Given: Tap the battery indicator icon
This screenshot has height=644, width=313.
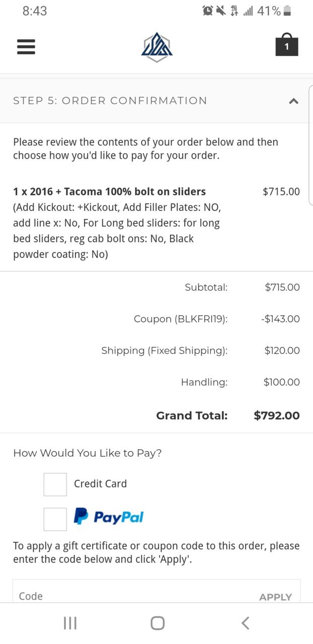Looking at the screenshot, I should 287,11.
